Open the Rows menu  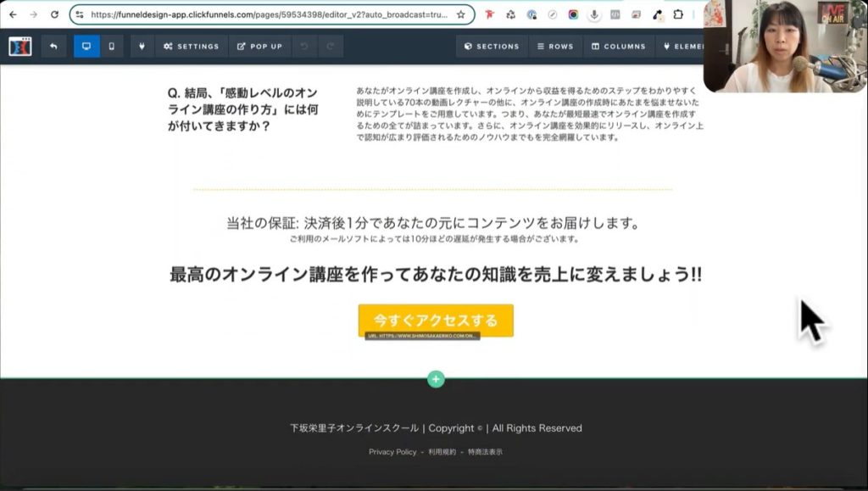click(x=554, y=47)
